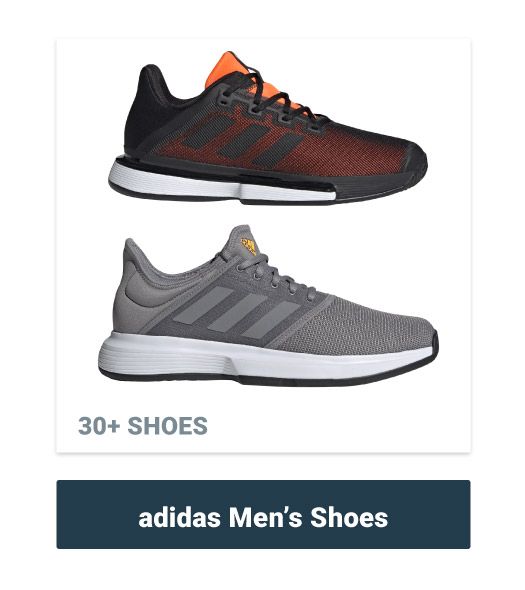
Task: Click the 30+ SHOES label
Action: [x=143, y=426]
